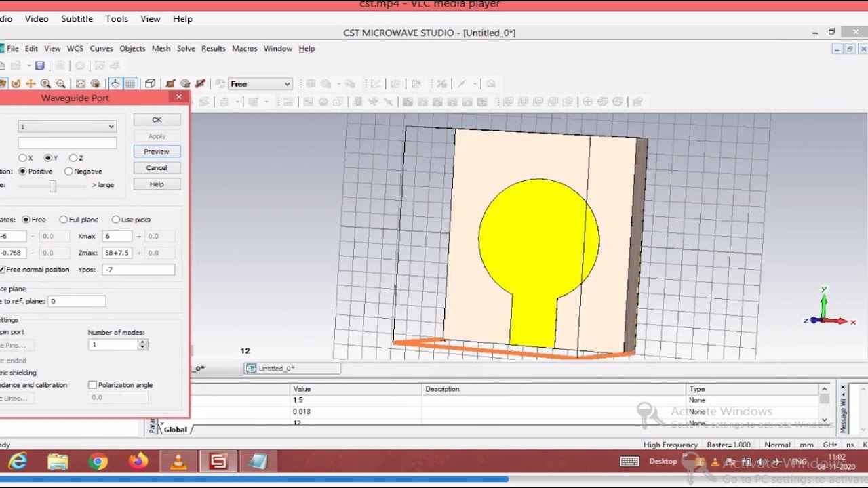The image size is (868, 488).
Task: Click the cutting plane brick icon
Action: 170,84
